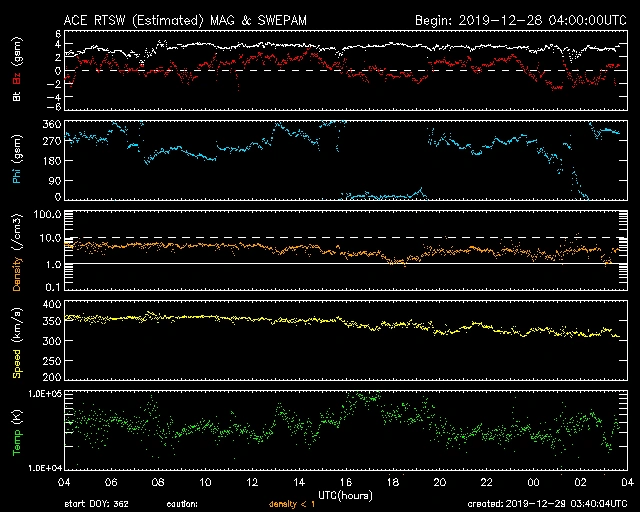Click the '00' hour label on the time axis
Viewport: 640px width, 512px height.
533,482
